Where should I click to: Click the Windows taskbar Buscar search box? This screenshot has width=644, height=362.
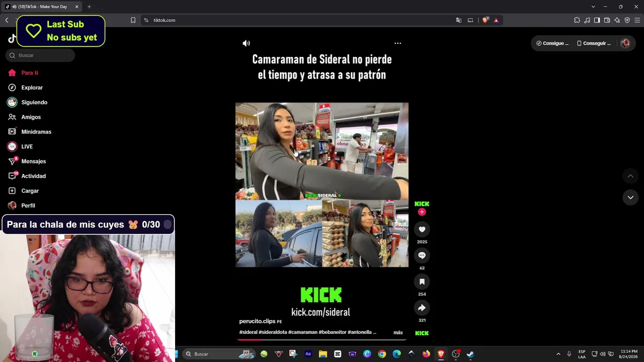(219, 354)
